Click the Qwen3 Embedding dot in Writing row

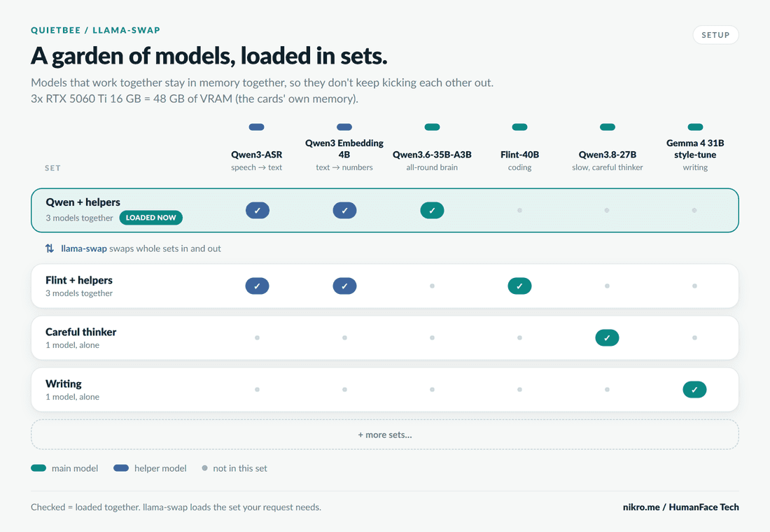click(x=344, y=389)
